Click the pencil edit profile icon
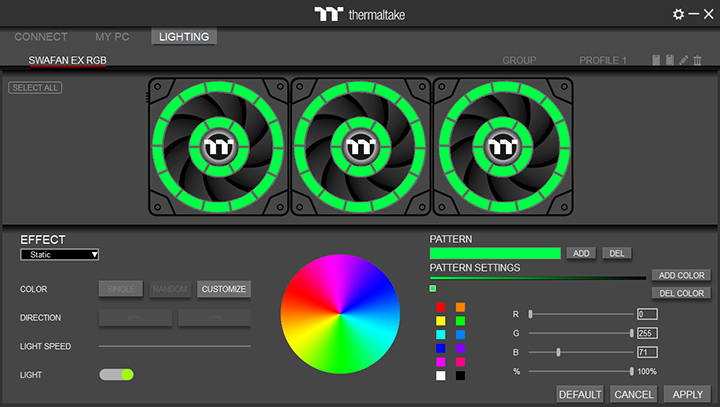This screenshot has height=407, width=720. [x=684, y=61]
